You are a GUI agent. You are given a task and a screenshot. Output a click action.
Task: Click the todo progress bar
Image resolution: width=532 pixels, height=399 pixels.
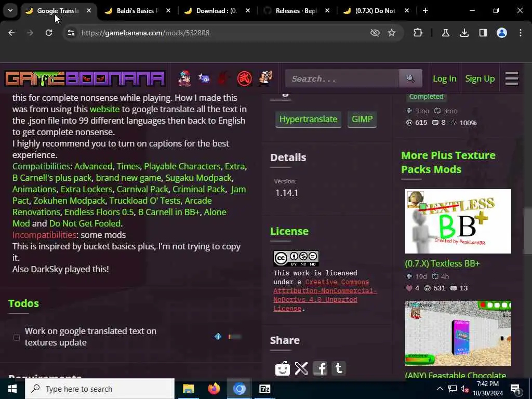[235, 337]
